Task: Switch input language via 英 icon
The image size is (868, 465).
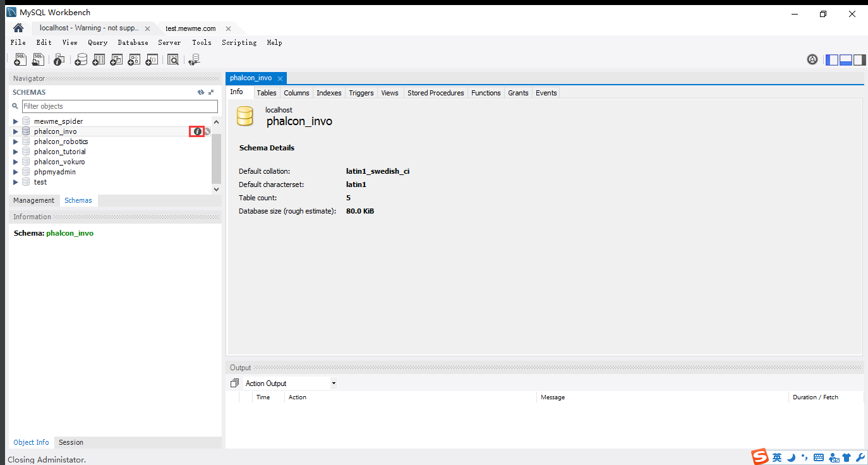Action: pos(777,457)
